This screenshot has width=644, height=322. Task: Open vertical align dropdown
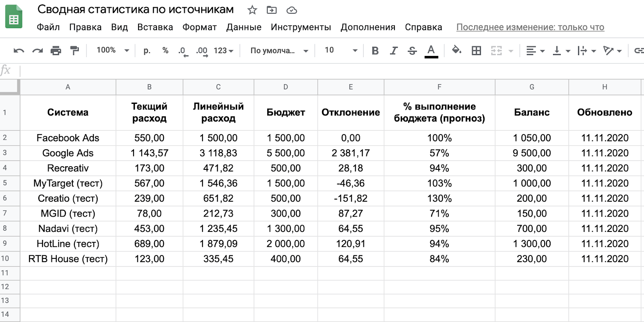click(x=561, y=51)
